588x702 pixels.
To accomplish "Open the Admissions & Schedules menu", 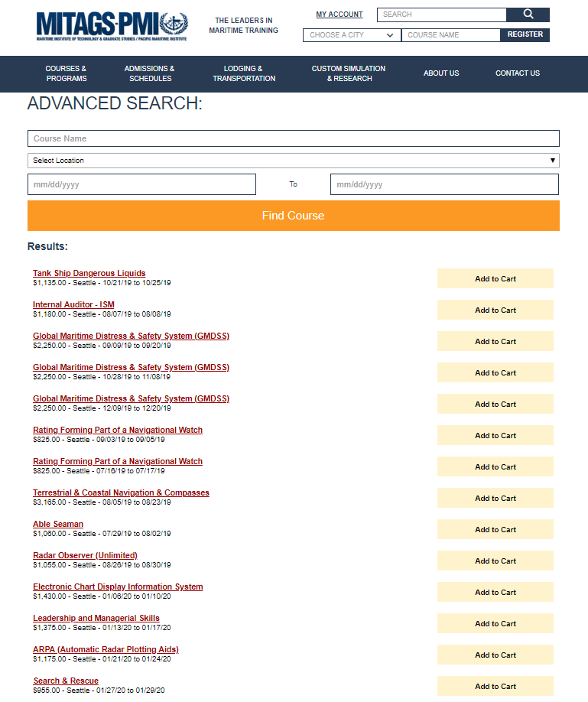I will coord(150,73).
